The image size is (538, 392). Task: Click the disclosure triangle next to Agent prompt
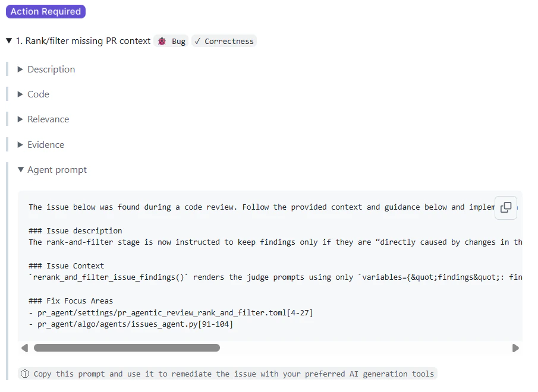click(20, 170)
